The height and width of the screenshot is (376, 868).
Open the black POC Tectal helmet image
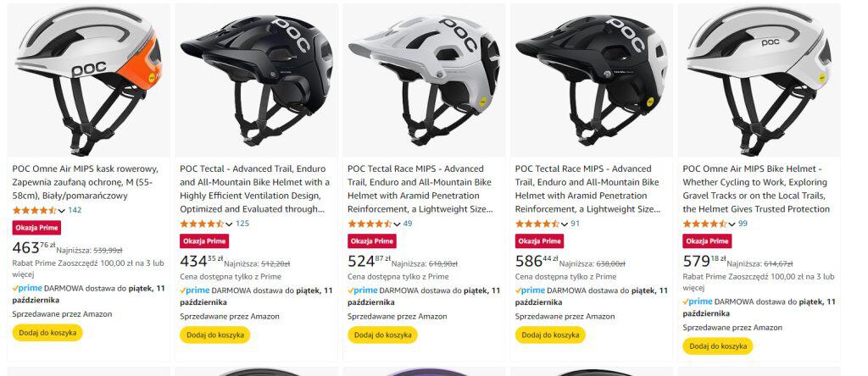tap(255, 80)
